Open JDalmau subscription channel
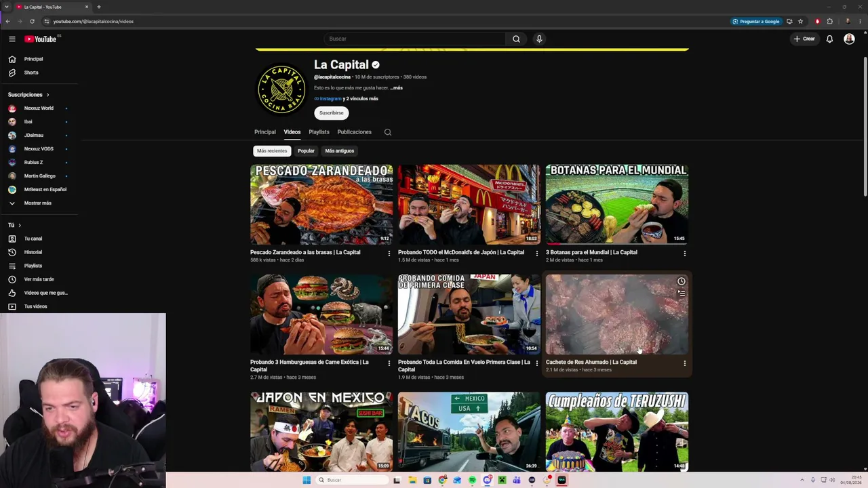868x488 pixels. (34, 136)
